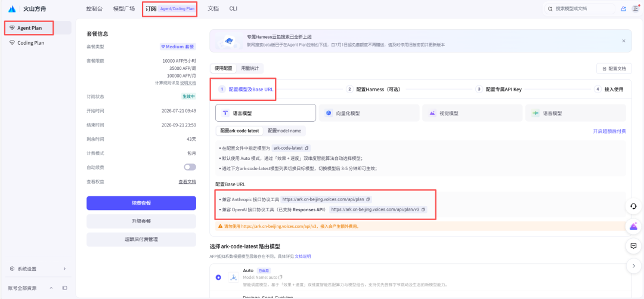Copy the Auto model name

click(280, 277)
